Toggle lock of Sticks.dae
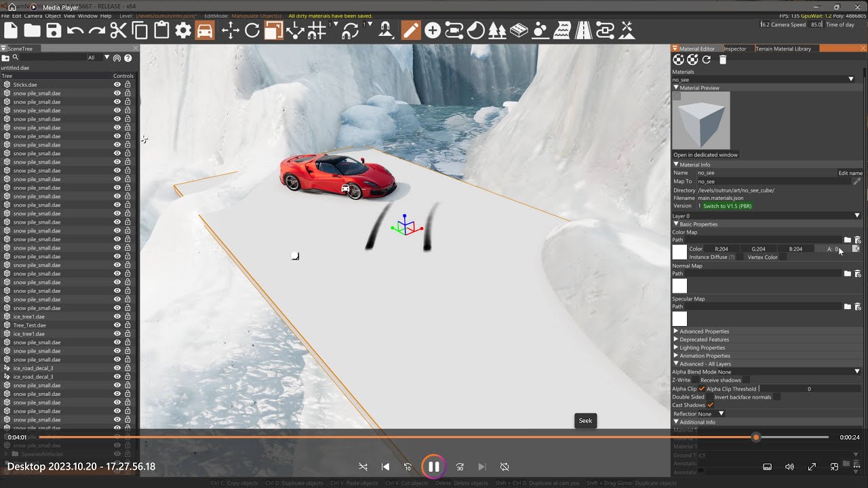The image size is (868, 488). click(127, 85)
